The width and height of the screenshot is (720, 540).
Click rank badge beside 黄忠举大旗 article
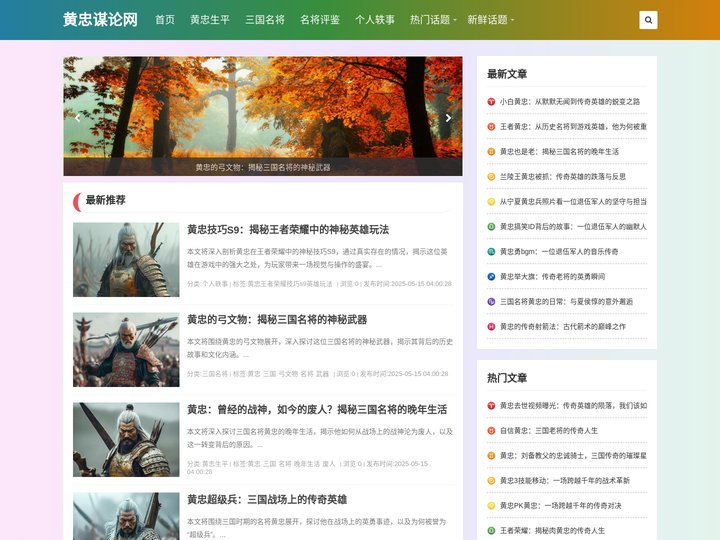[x=491, y=277]
